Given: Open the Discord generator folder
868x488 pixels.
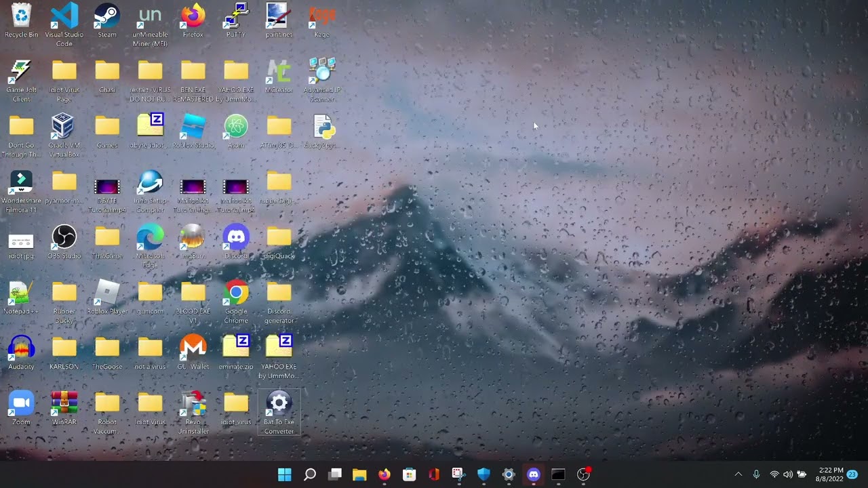Looking at the screenshot, I should coord(279,303).
